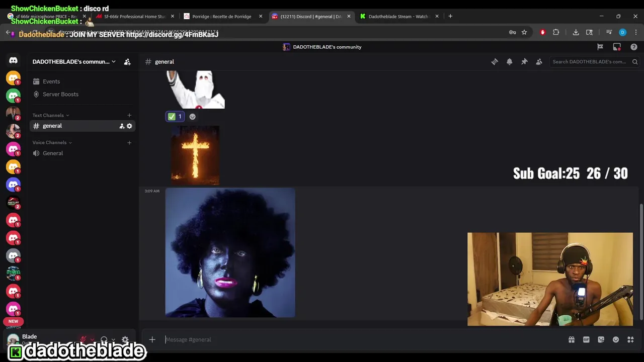Click the Blade user avatar
The height and width of the screenshot is (362, 644).
coord(13,339)
